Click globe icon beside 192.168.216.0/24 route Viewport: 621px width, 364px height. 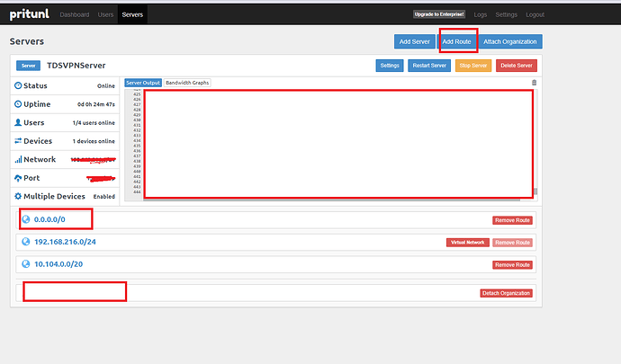26,242
